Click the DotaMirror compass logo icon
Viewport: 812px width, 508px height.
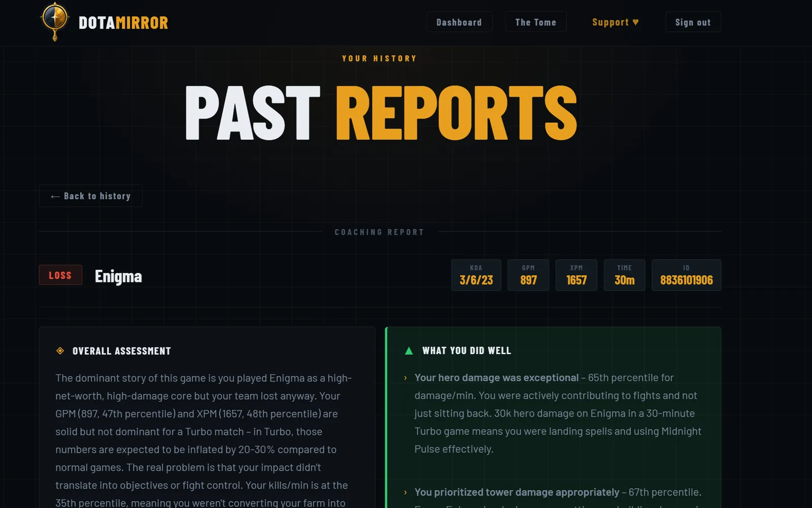(x=55, y=21)
